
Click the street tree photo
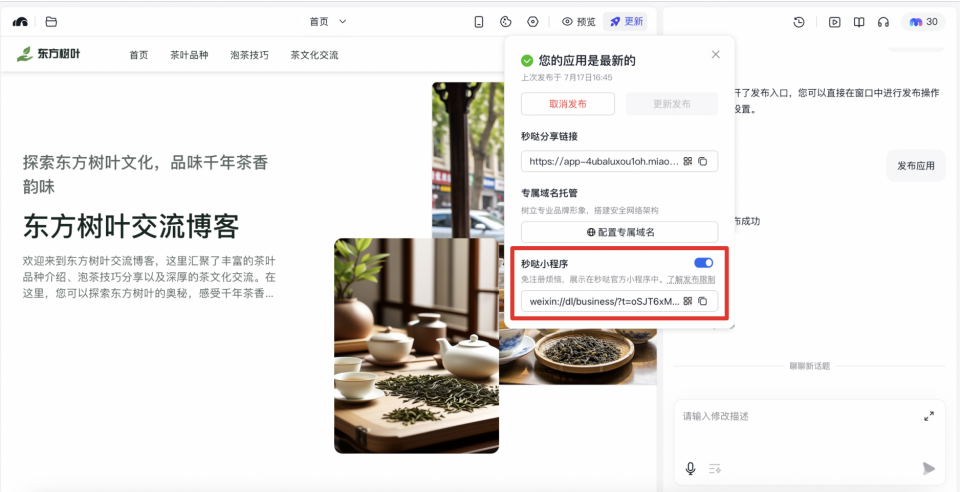click(468, 160)
